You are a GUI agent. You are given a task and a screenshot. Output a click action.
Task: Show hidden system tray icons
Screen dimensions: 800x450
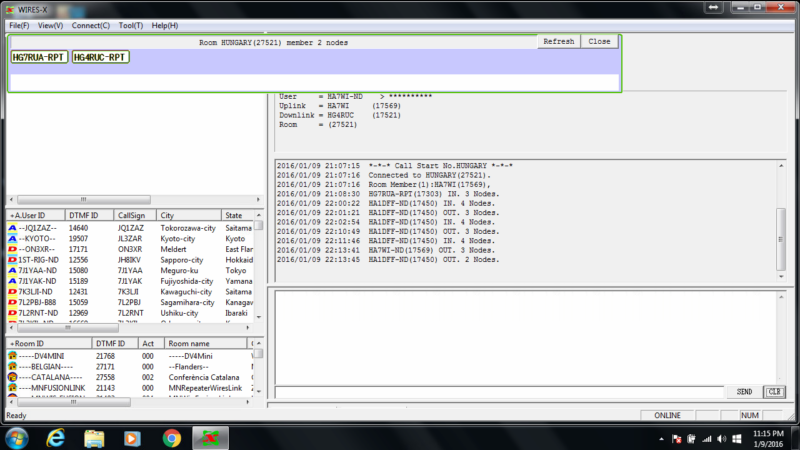click(x=662, y=438)
